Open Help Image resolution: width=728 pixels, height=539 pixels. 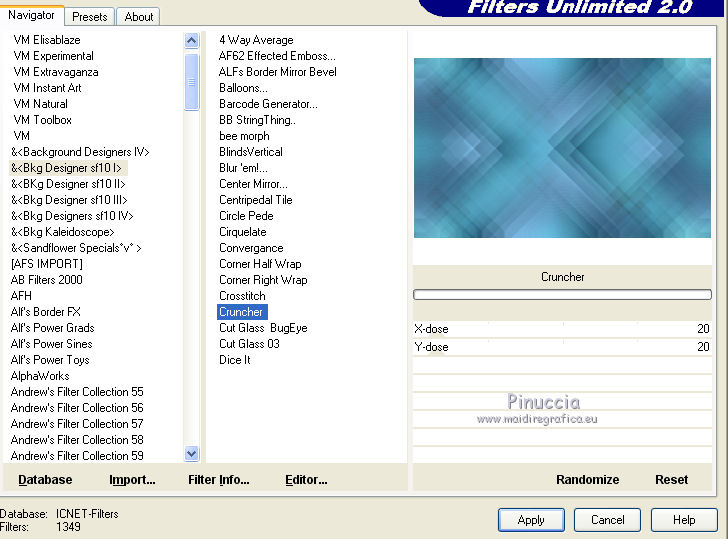coord(684,520)
